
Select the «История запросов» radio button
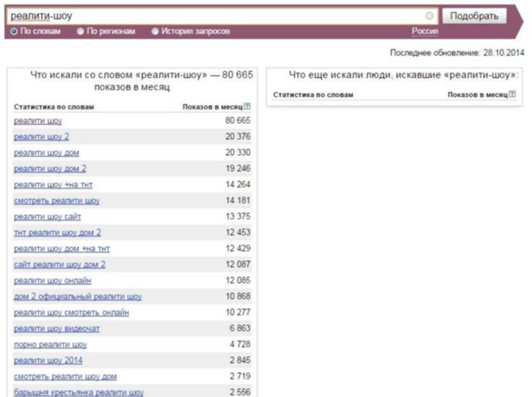pyautogui.click(x=155, y=32)
